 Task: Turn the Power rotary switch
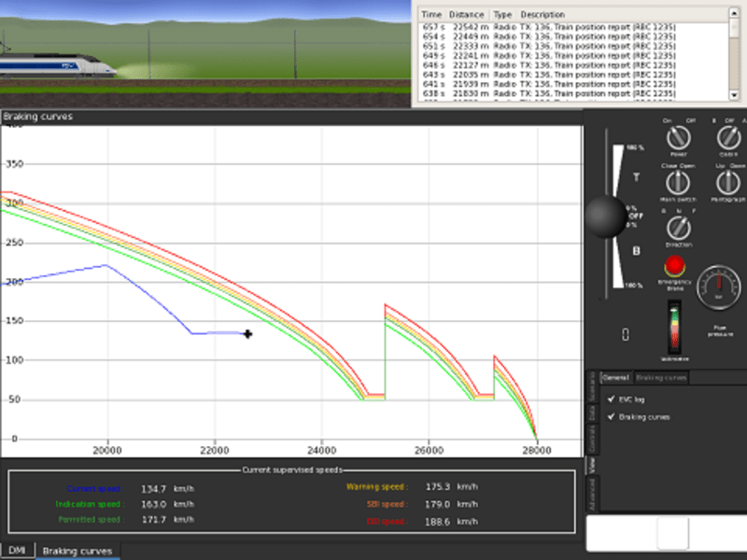click(x=679, y=138)
